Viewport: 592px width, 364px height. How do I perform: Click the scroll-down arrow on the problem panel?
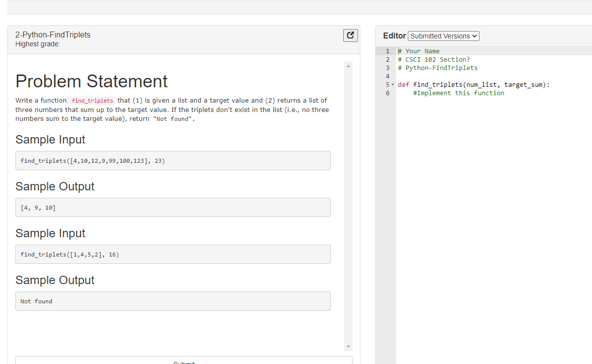[x=348, y=347]
